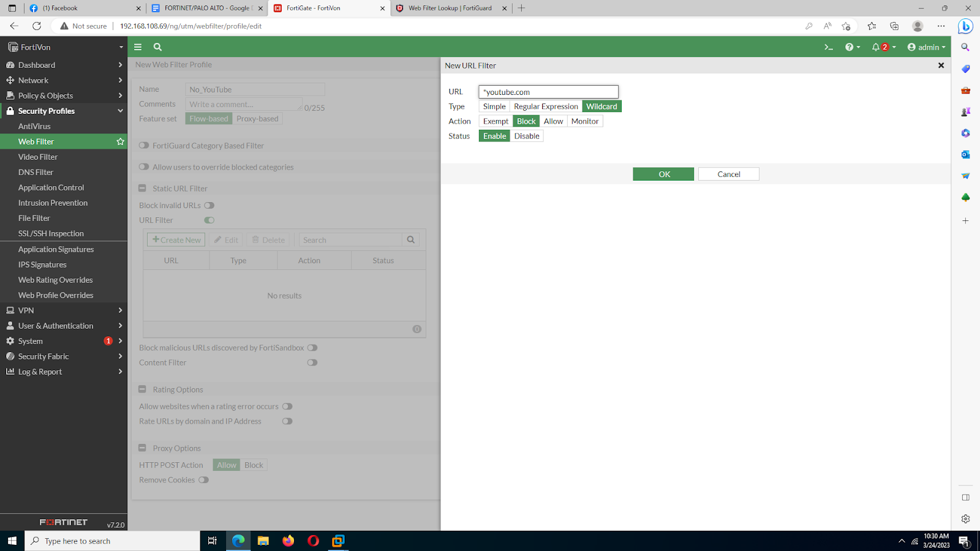This screenshot has height=551, width=980.
Task: Open the help question mark menu
Action: coord(853,47)
